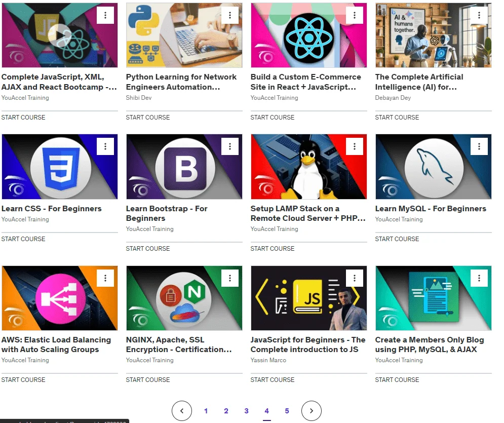Open title Learn Bootstrap - For Beginners
This screenshot has width=504, height=423.
pyautogui.click(x=167, y=213)
